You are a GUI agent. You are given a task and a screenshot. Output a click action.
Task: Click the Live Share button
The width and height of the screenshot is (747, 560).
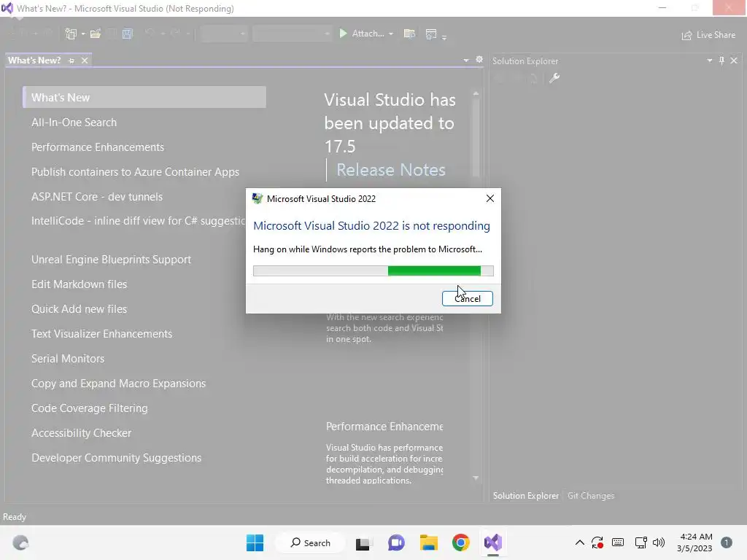[x=709, y=35]
